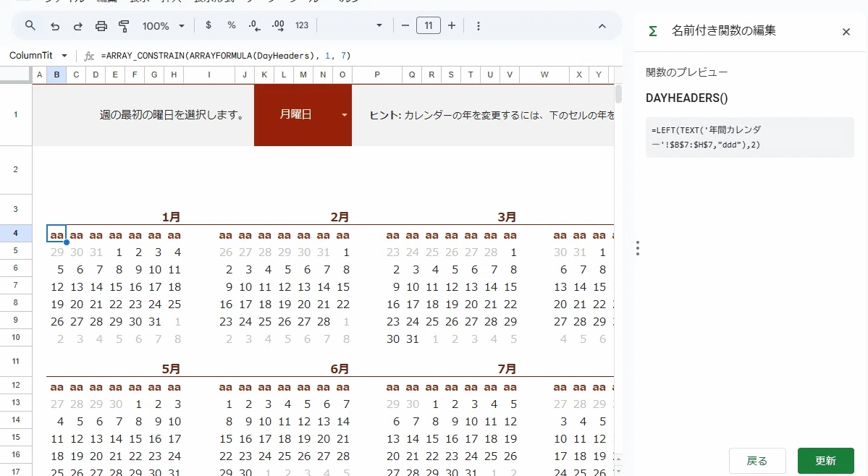Select row 1 header
The image size is (868, 476).
coord(15,114)
